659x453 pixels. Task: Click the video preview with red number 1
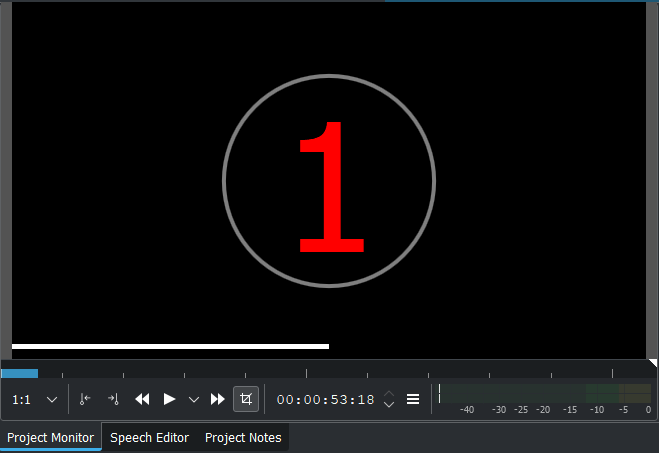tap(329, 181)
